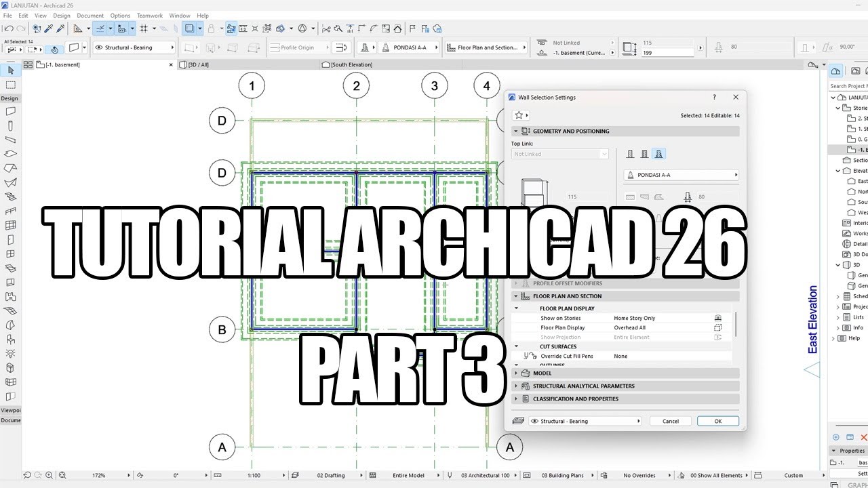Click the Override Cut Fill Pens None value
The width and height of the screenshot is (868, 488).
click(x=620, y=356)
